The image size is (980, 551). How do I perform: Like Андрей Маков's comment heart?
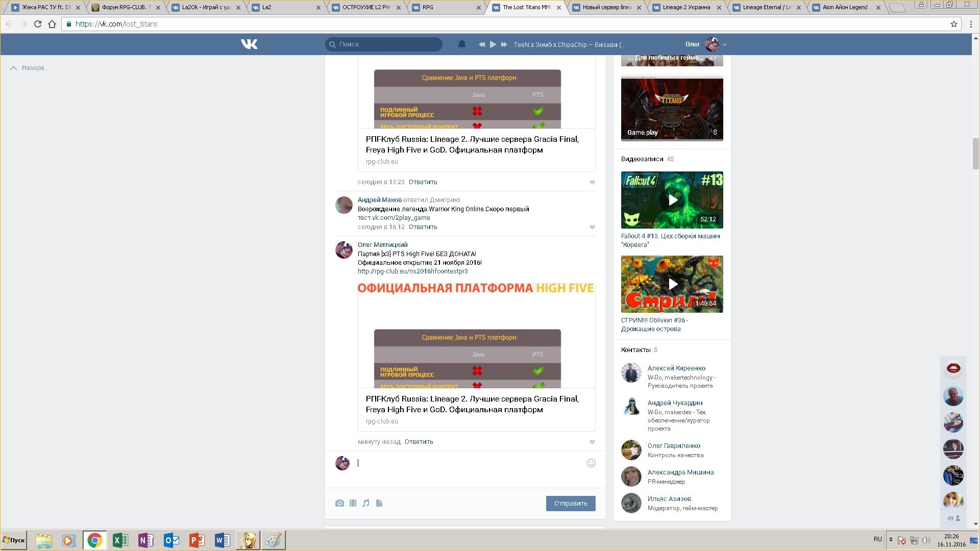592,227
